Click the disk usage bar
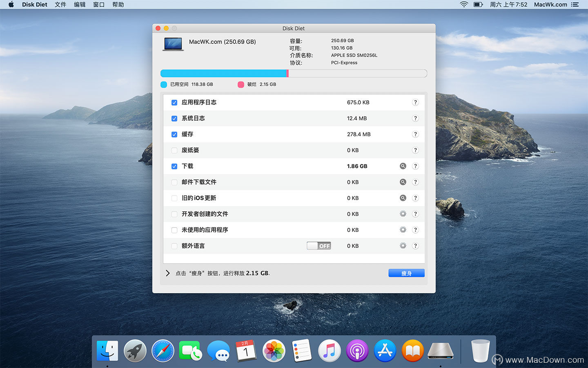Viewport: 588px width, 368px height. coord(294,74)
